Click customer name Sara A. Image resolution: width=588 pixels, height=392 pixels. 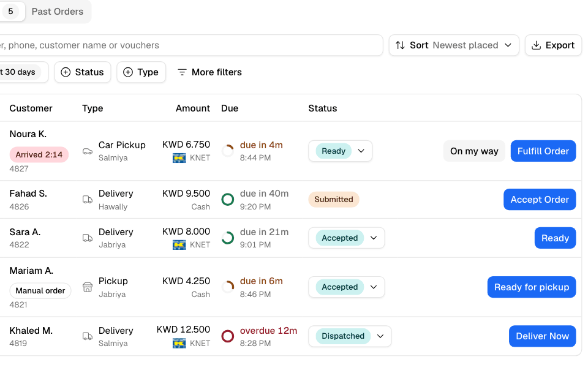[x=24, y=232]
